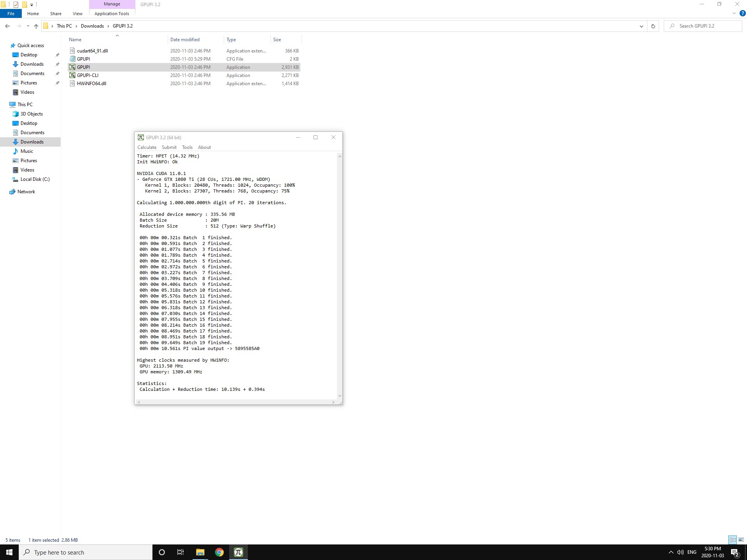Open the notification center
This screenshot has width=747, height=560.
[735, 552]
